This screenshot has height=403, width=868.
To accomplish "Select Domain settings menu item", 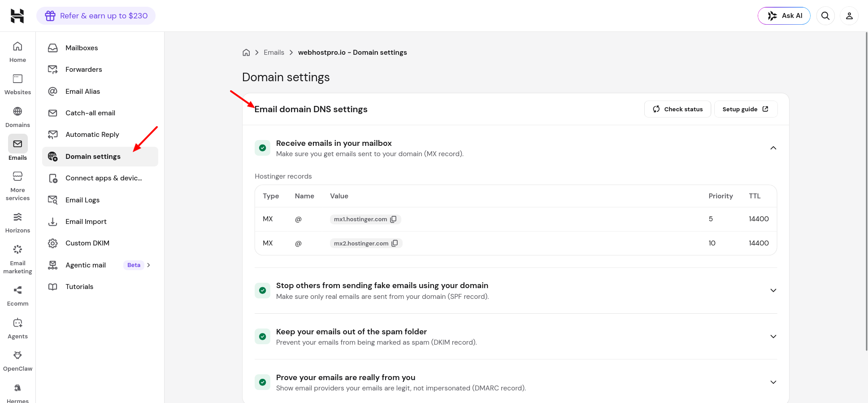I will (100, 157).
